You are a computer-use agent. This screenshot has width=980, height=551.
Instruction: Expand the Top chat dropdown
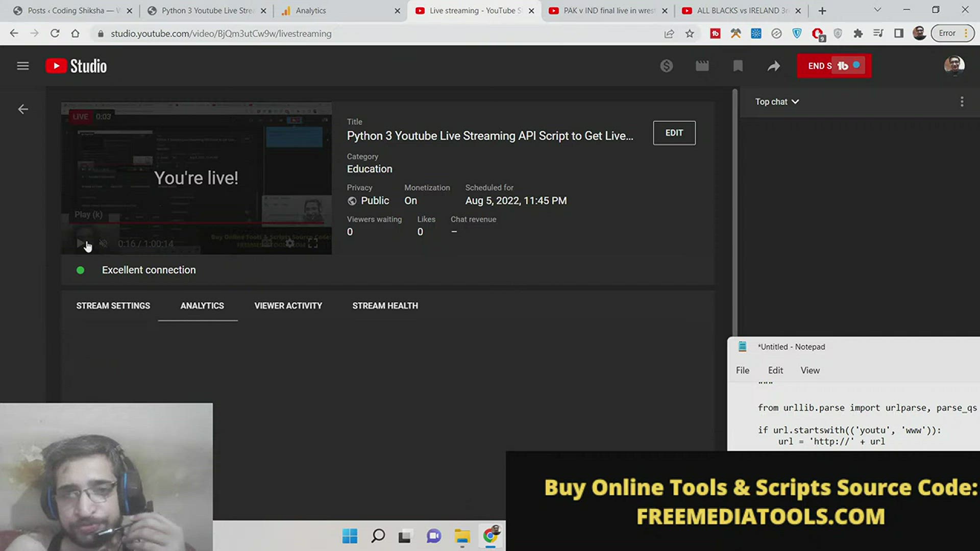tap(776, 102)
